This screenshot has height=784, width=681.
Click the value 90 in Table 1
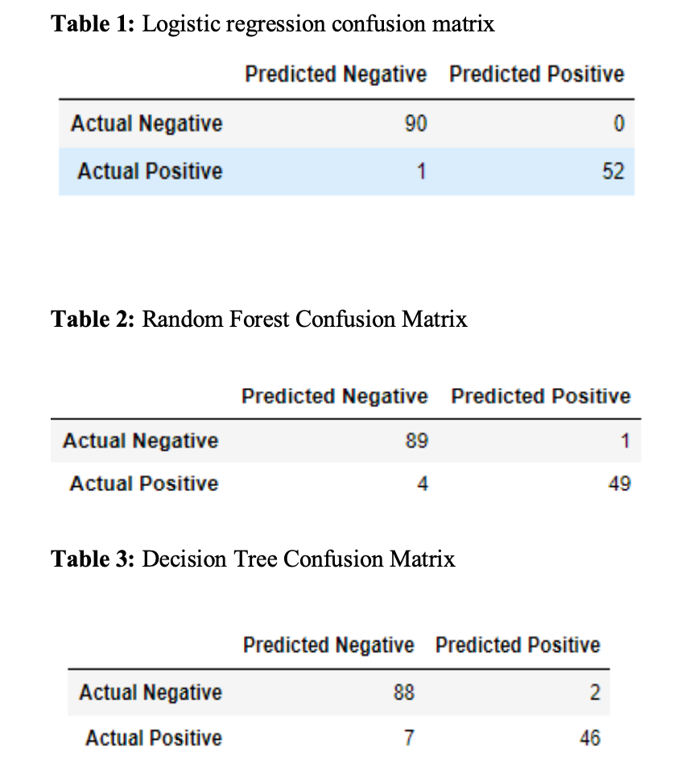coord(415,123)
